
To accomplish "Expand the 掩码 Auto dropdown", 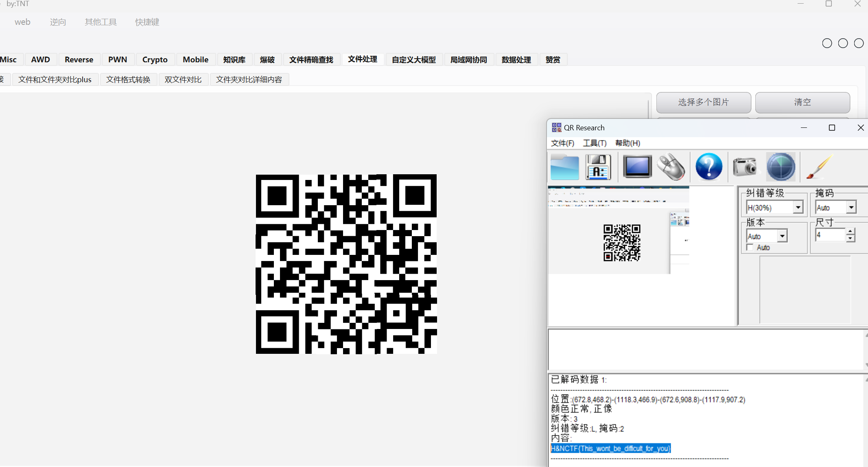I will coord(851,208).
